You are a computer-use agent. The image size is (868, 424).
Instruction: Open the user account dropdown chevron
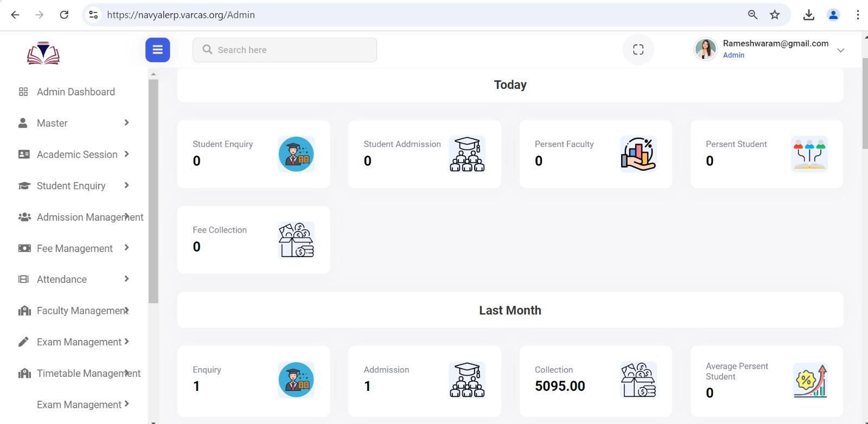point(840,50)
